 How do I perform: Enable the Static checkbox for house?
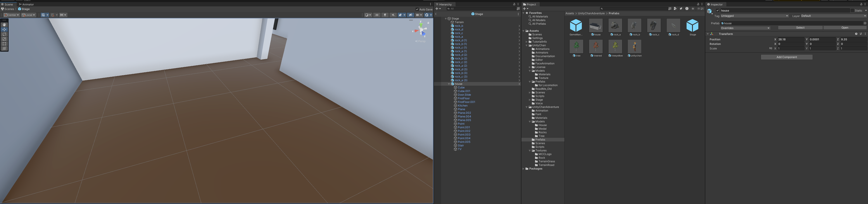coord(852,10)
